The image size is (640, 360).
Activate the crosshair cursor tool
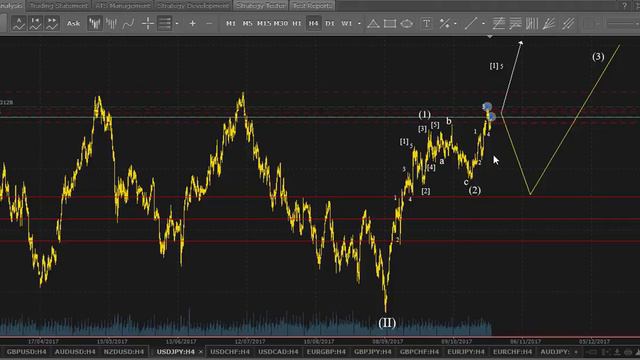(147, 23)
